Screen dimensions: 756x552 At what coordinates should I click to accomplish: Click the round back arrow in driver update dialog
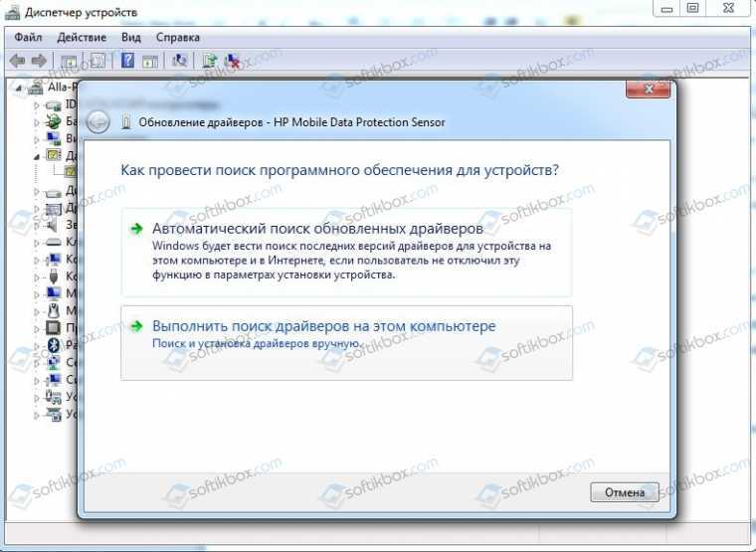tap(97, 122)
